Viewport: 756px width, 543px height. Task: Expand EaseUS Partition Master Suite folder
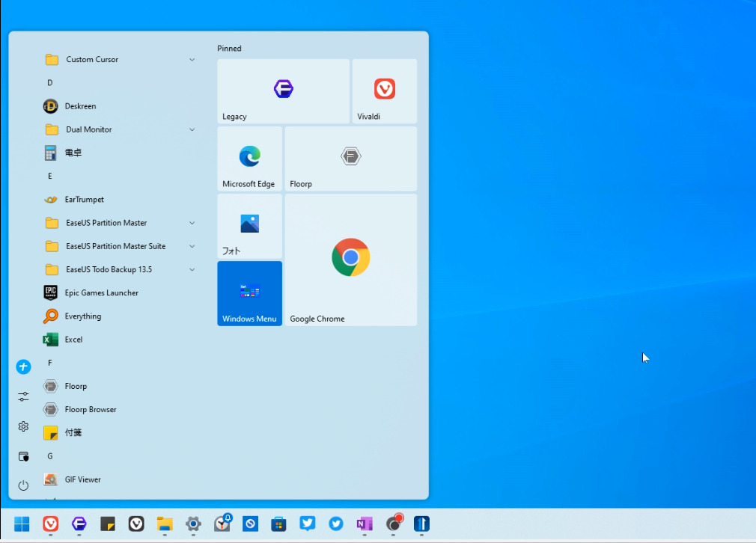[192, 246]
